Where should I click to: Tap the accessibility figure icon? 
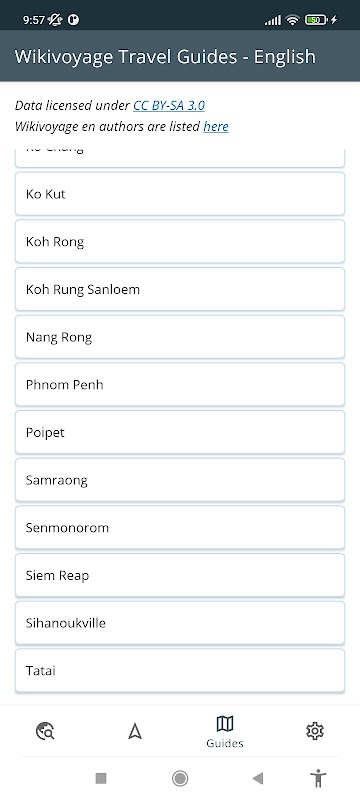[x=318, y=778]
